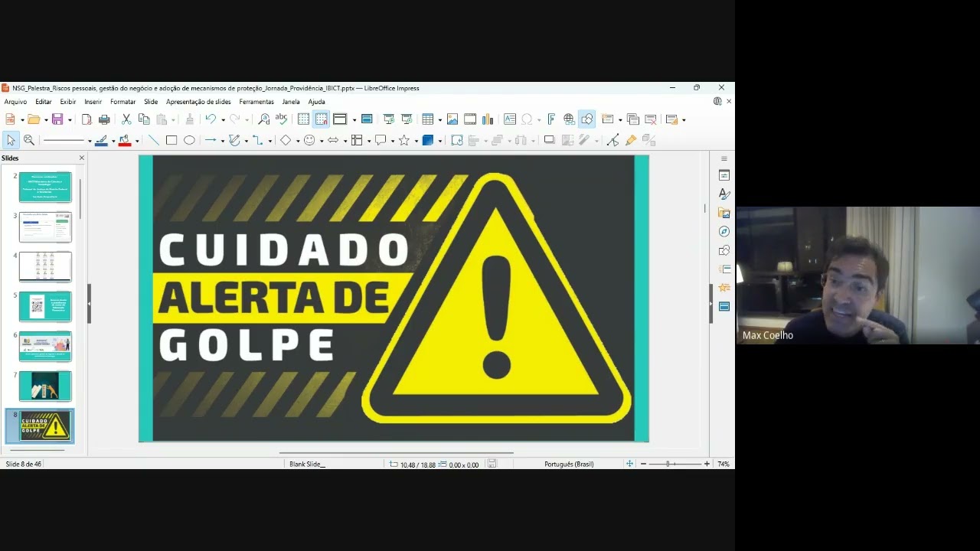Insert Fontwork text icon
The width and height of the screenshot is (980, 551).
(x=550, y=119)
